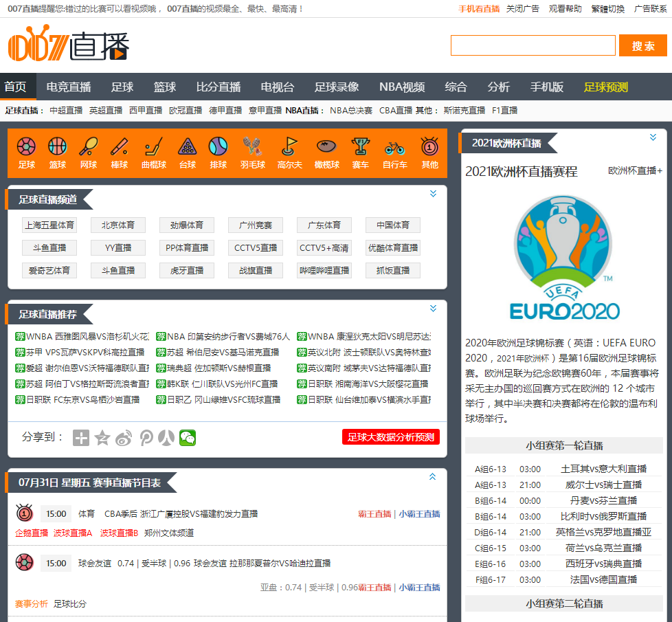672x622 pixels.
Task: Select the 排球 volleyball icon
Action: pos(218,146)
